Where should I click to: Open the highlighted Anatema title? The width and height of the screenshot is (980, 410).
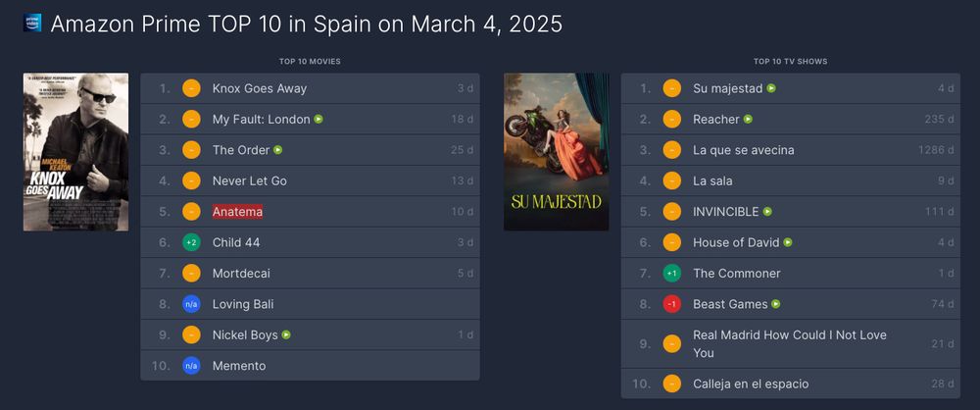click(x=237, y=212)
